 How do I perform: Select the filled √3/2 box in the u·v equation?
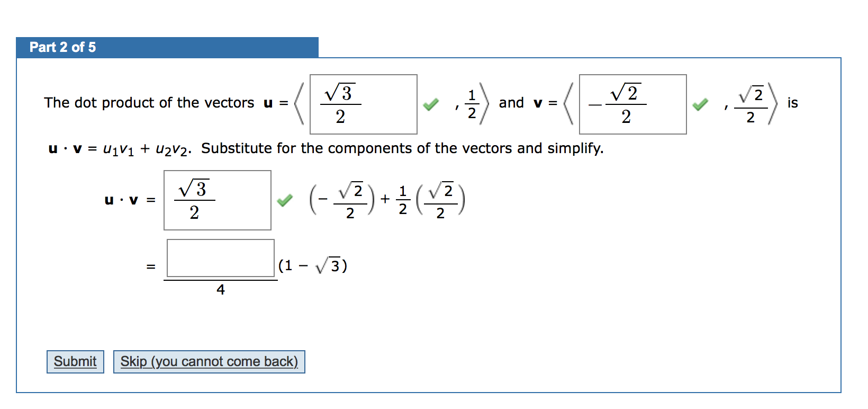coord(217,200)
